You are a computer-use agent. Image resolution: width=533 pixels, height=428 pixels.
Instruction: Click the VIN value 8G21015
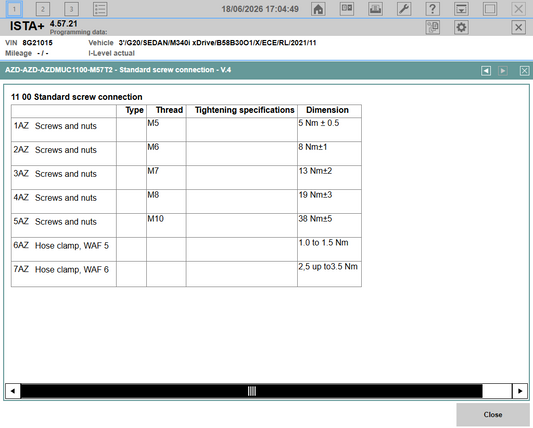point(37,43)
